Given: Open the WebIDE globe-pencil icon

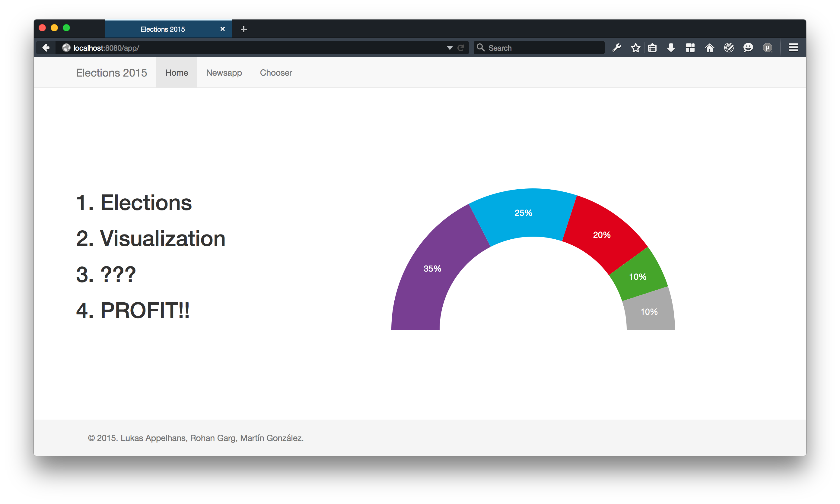Looking at the screenshot, I should click(729, 48).
